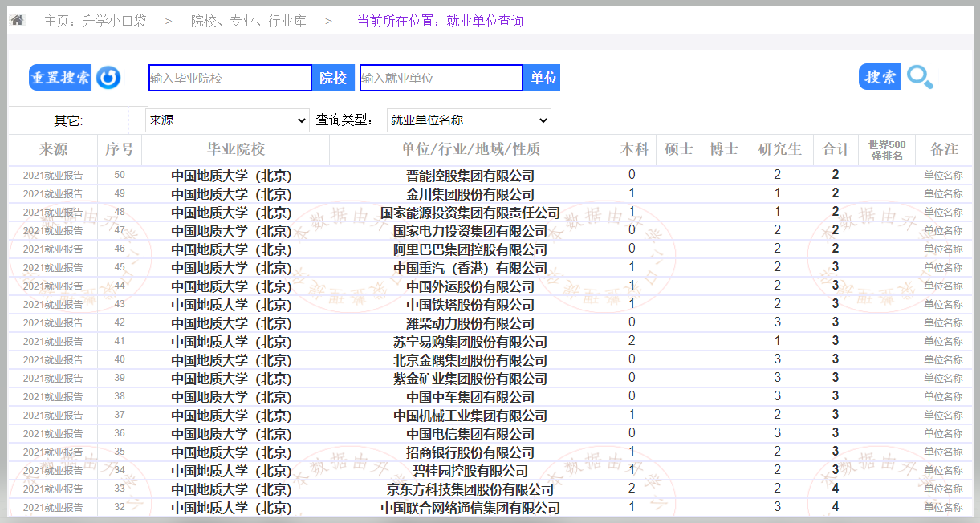Click the blue circular reset arrow icon
Viewport: 980px width, 523px height.
tap(108, 78)
